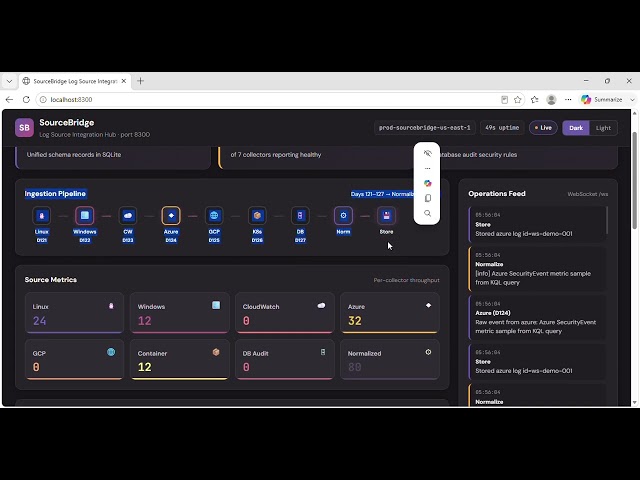Select the K8s D126 pipeline node icon
Image resolution: width=640 pixels, height=480 pixels.
257,216
